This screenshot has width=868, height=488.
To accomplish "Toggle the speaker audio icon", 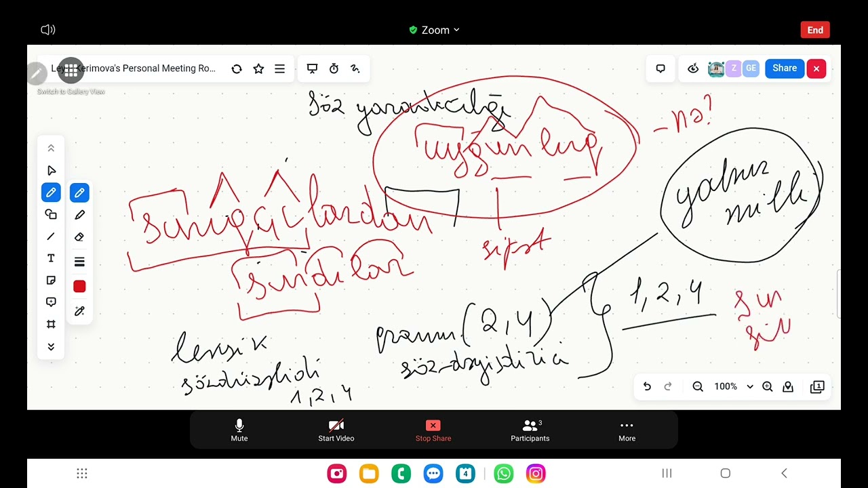I will pyautogui.click(x=48, y=30).
